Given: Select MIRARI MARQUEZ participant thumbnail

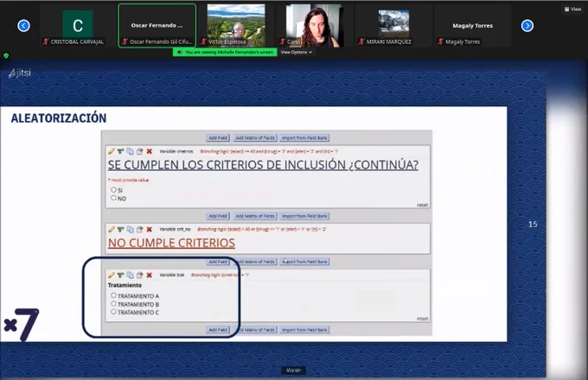Looking at the screenshot, I should coord(393,25).
